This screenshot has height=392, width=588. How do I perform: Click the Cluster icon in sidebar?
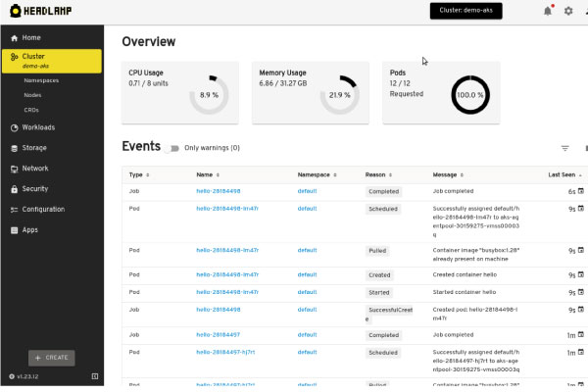[15, 57]
